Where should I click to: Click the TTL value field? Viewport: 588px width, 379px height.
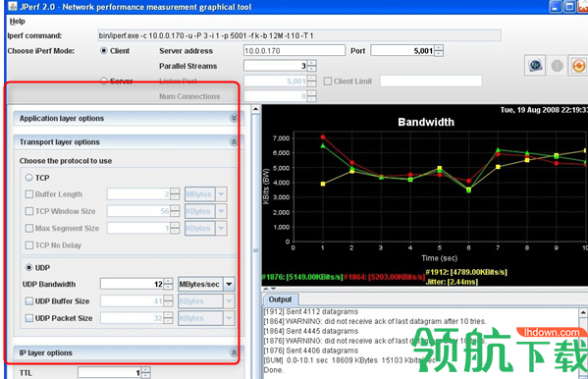pos(110,372)
